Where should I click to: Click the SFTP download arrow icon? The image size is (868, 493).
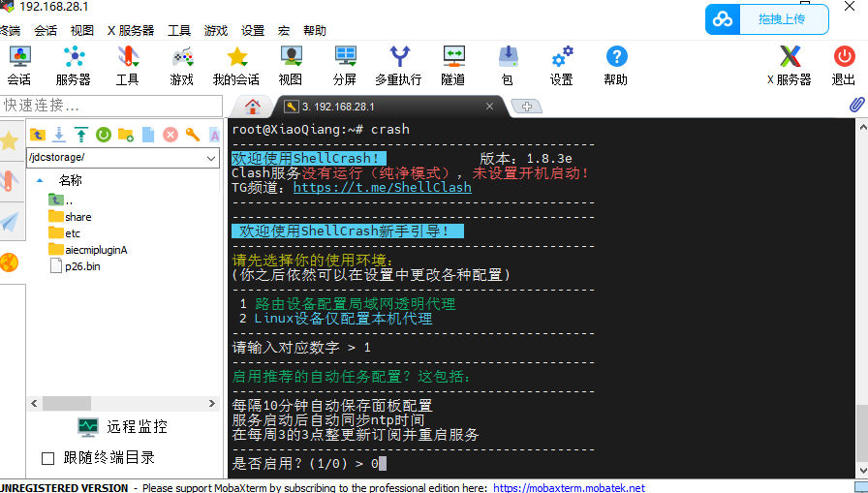59,135
